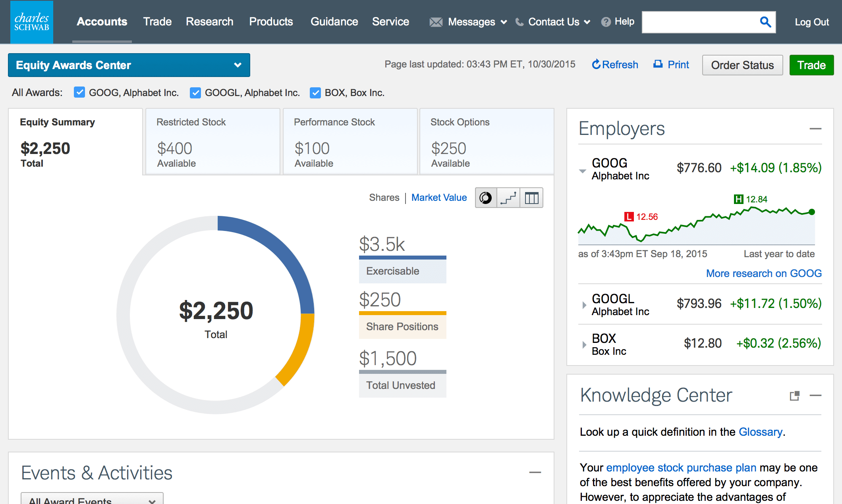
Task: Open the Research menu
Action: (x=209, y=22)
